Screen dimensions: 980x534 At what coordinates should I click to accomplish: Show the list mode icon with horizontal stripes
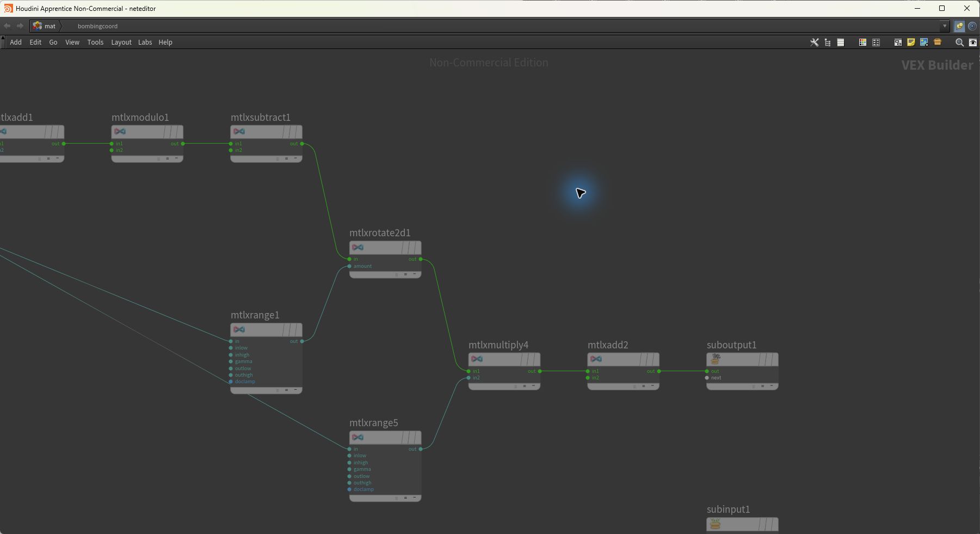point(841,42)
